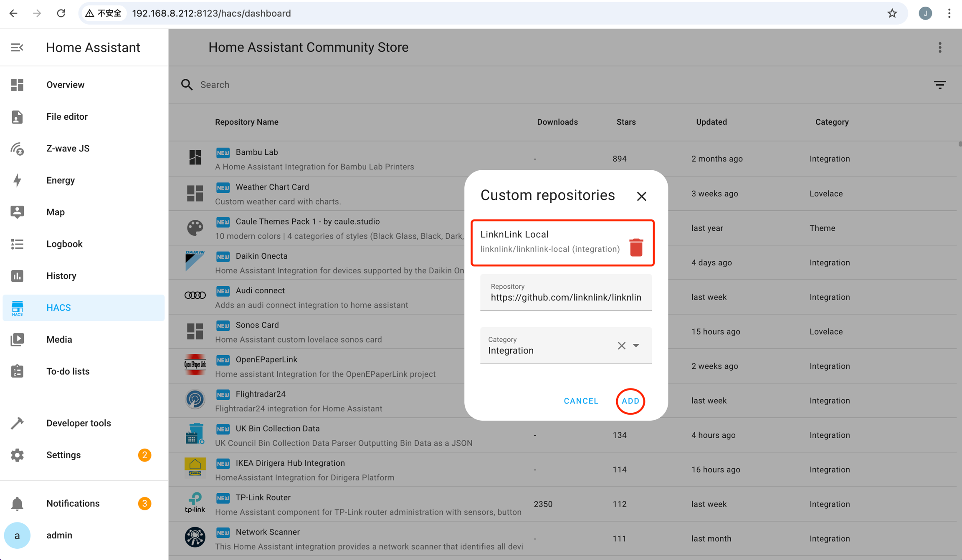962x560 pixels.
Task: Click the filter icon beside the search bar
Action: [x=939, y=85]
